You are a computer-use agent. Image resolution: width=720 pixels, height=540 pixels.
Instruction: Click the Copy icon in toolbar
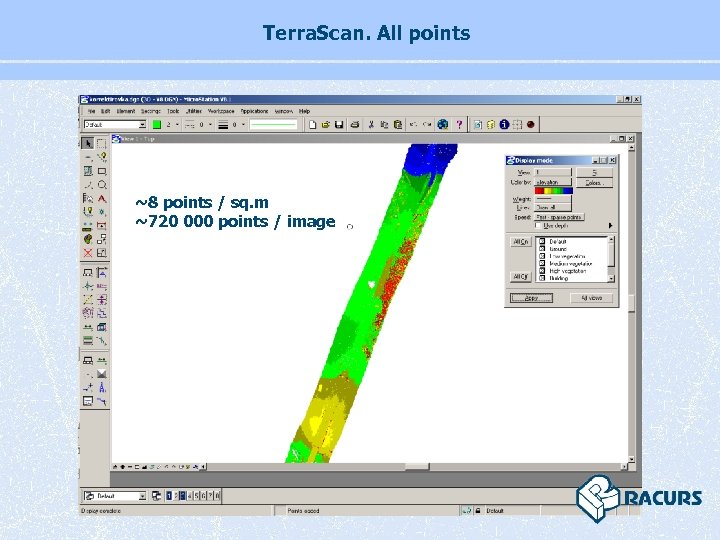click(x=384, y=124)
